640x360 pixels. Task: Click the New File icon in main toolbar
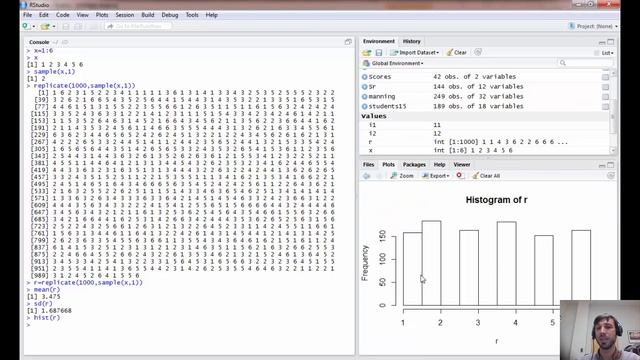(27, 26)
